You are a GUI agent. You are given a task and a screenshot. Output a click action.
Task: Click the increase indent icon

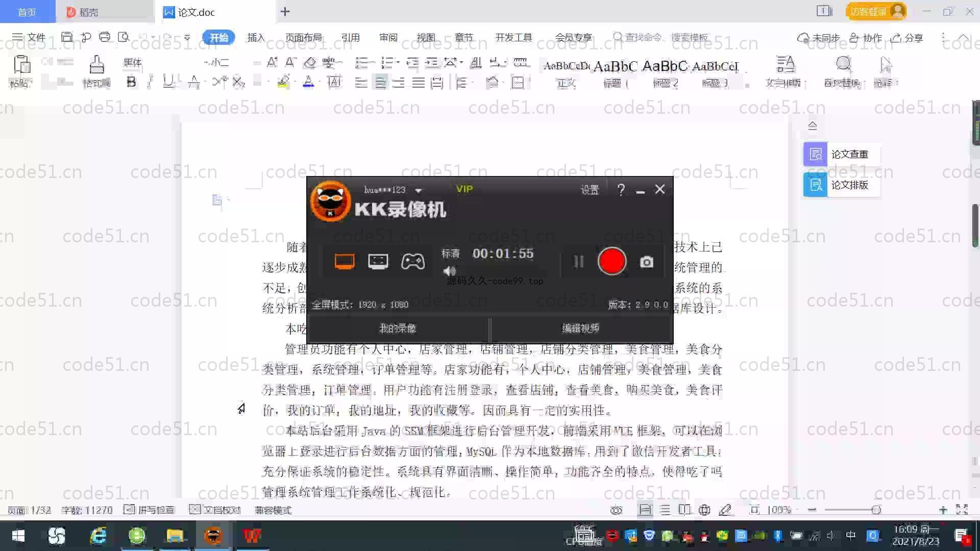(x=432, y=63)
